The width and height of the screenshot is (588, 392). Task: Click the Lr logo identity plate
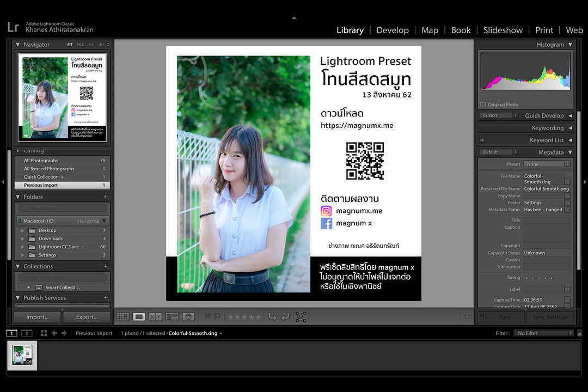coord(13,27)
